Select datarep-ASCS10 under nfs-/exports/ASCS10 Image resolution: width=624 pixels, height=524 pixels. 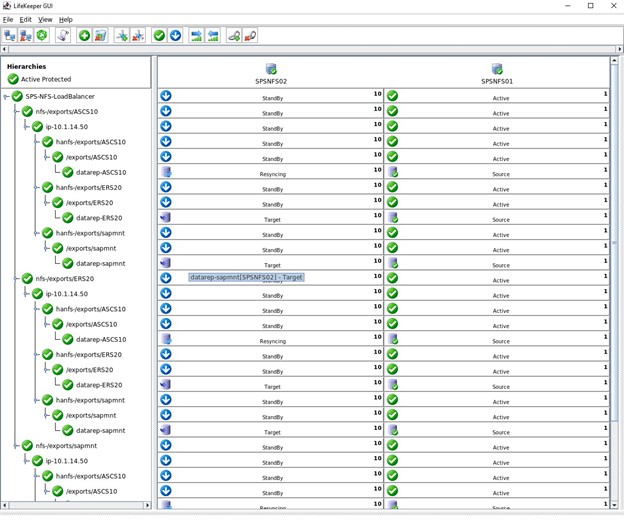click(101, 172)
